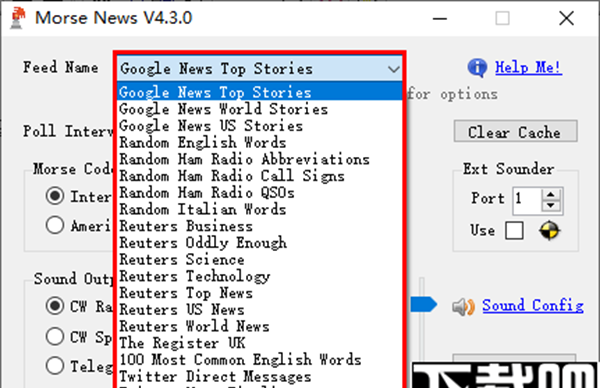Collapse the Feed Name dropdown arrow
The height and width of the screenshot is (388, 600).
[x=393, y=69]
